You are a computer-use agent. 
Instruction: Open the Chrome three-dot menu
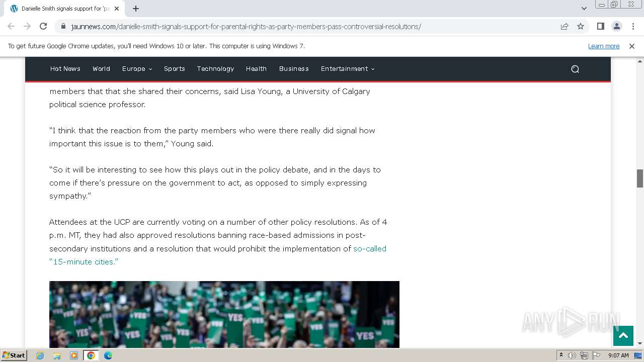pos(633,26)
